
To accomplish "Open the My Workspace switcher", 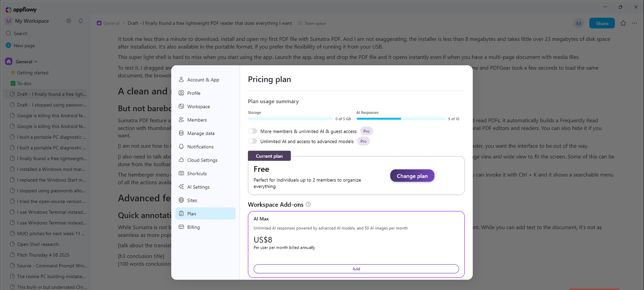I will [27, 21].
